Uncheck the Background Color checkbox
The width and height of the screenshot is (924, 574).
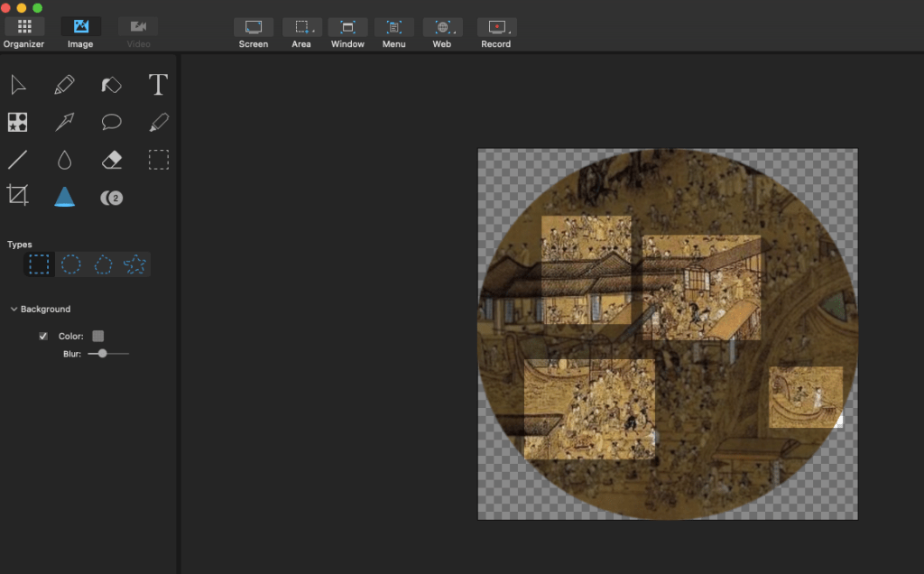click(43, 337)
